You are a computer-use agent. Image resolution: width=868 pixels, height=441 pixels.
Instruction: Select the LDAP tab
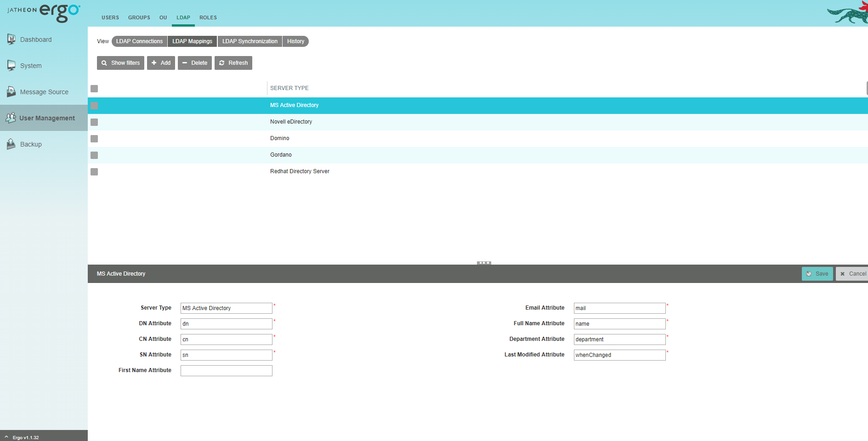(183, 17)
